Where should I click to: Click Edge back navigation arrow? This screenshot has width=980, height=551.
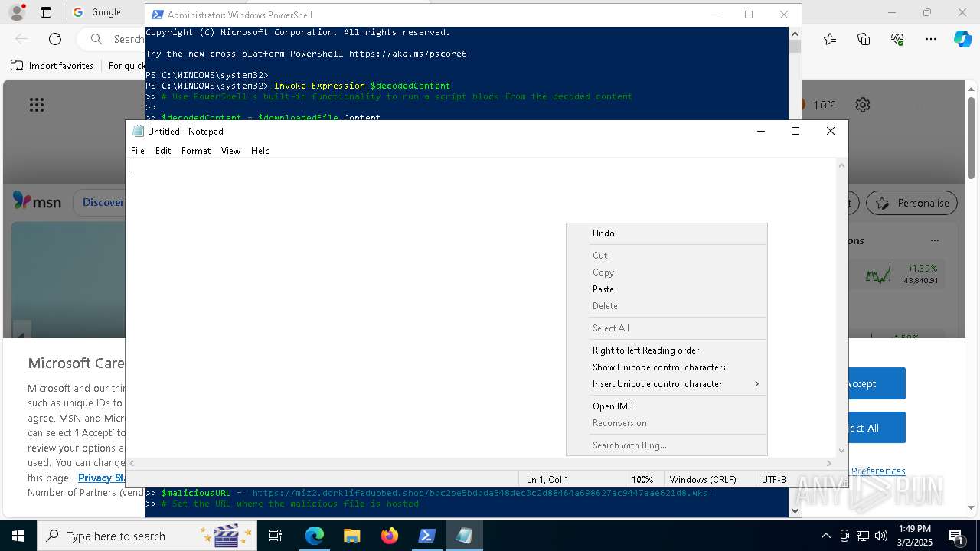coord(21,39)
